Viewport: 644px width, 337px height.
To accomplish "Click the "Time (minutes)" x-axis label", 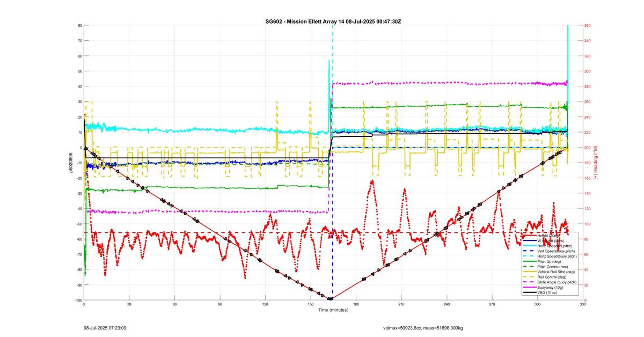I will [333, 310].
